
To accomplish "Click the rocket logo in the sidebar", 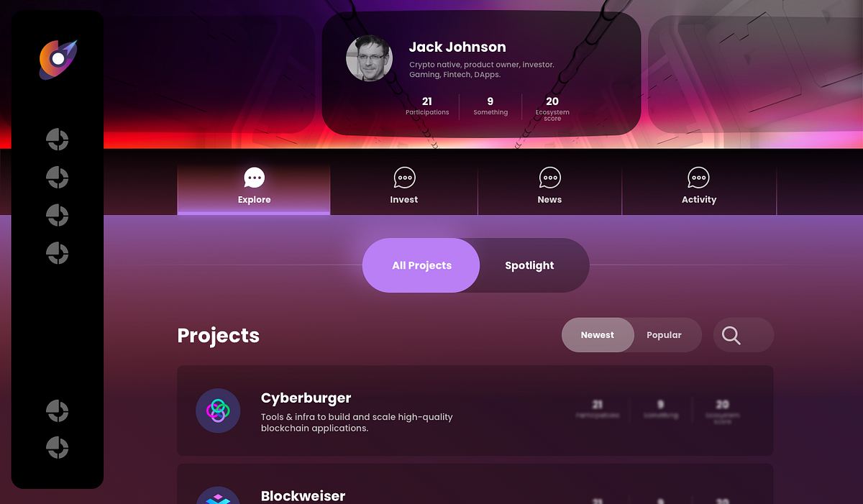I will click(58, 60).
